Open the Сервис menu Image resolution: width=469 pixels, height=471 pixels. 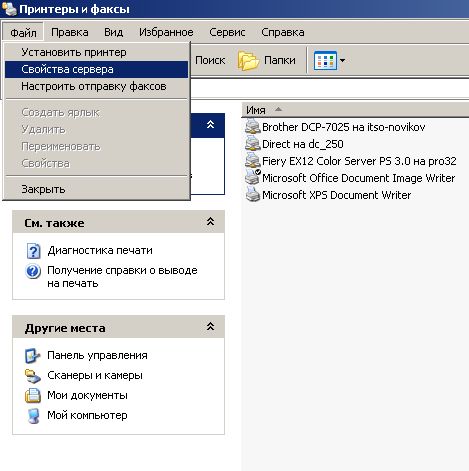tap(227, 32)
